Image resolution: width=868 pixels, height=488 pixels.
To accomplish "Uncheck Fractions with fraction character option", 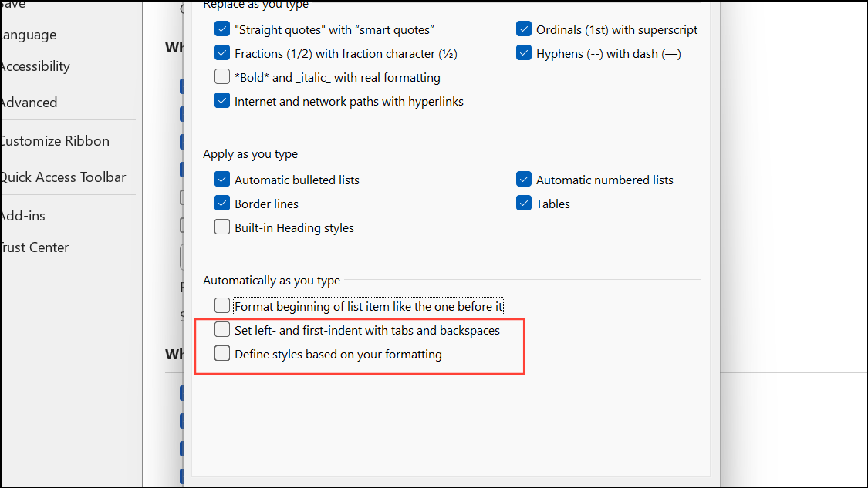I will click(x=222, y=53).
